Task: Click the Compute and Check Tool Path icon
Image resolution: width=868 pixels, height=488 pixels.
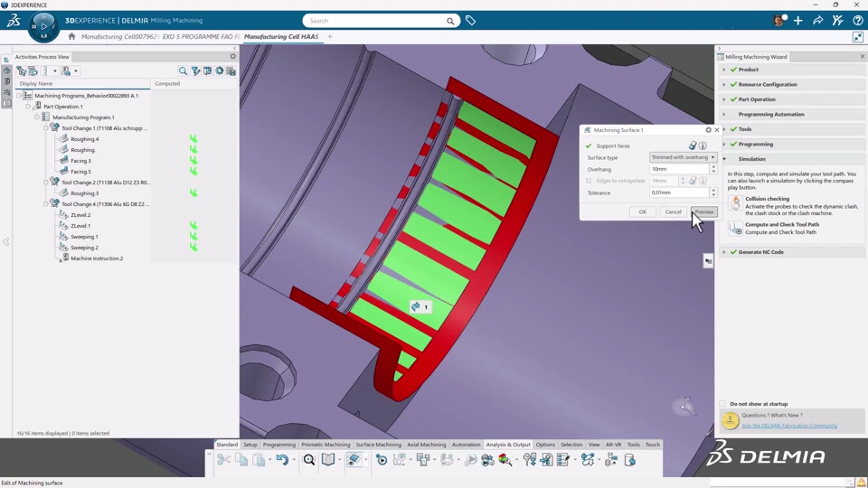Action: (x=735, y=228)
